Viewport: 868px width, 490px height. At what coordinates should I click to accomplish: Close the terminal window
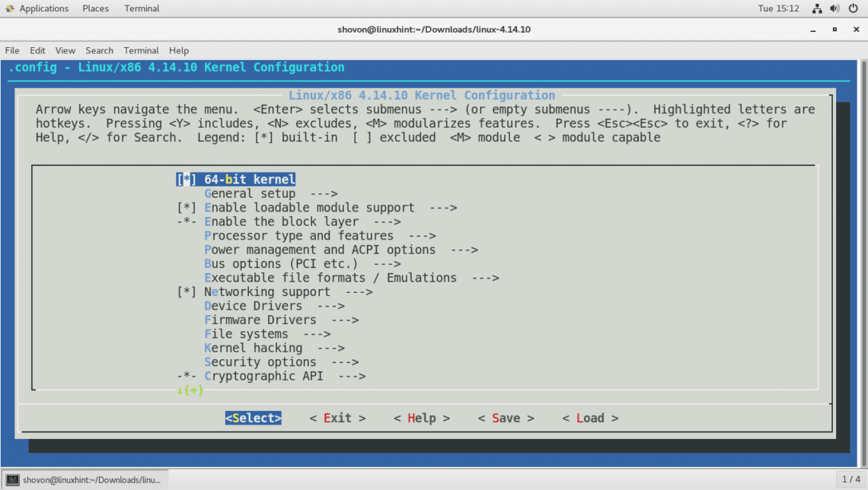point(856,30)
